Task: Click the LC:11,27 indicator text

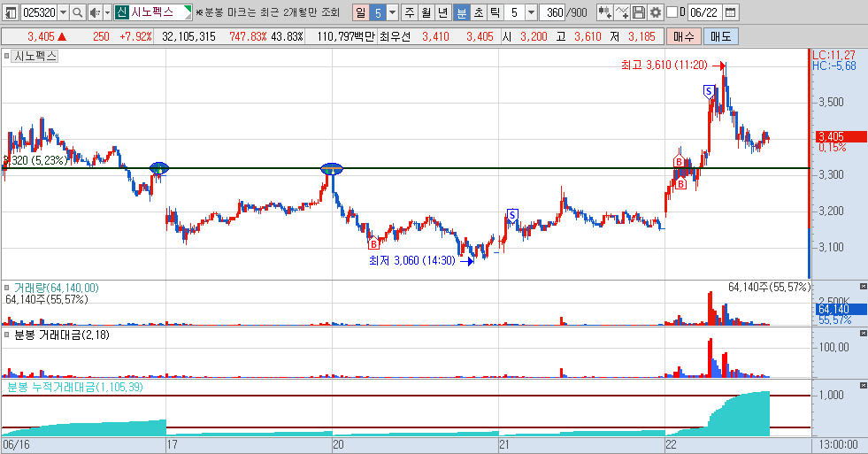Action: click(x=833, y=55)
